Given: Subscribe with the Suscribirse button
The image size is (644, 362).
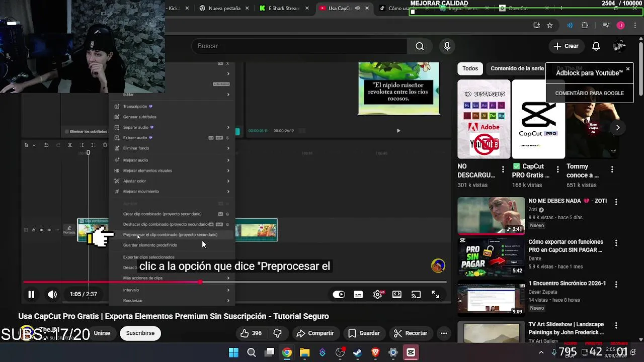Looking at the screenshot, I should pos(140,333).
